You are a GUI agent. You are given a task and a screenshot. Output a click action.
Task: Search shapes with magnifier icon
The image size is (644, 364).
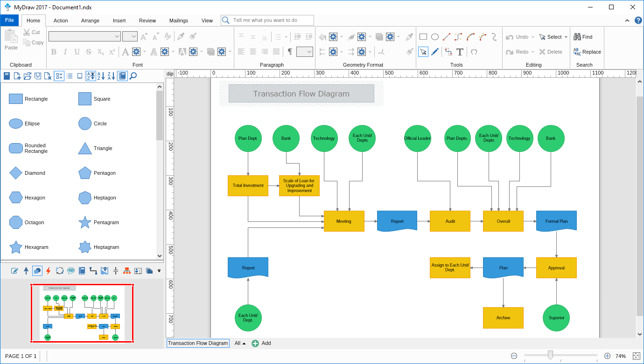pyautogui.click(x=133, y=76)
